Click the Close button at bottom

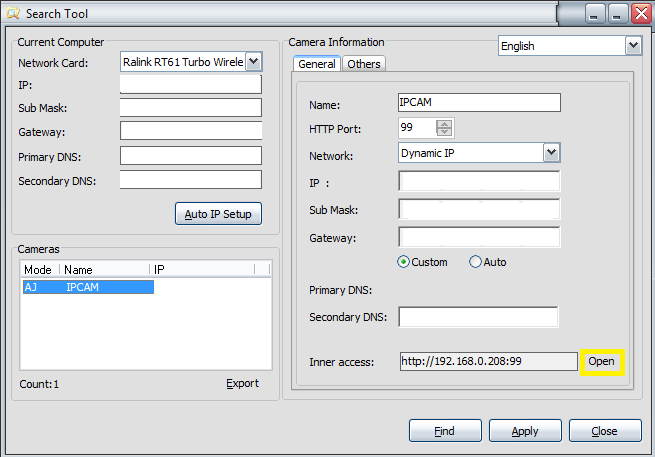pos(605,431)
